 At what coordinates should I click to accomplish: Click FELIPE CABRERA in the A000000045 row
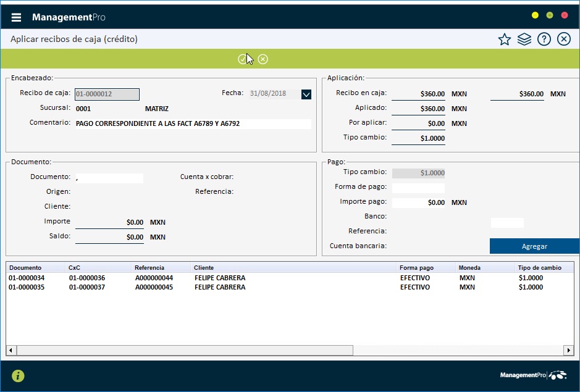220,287
